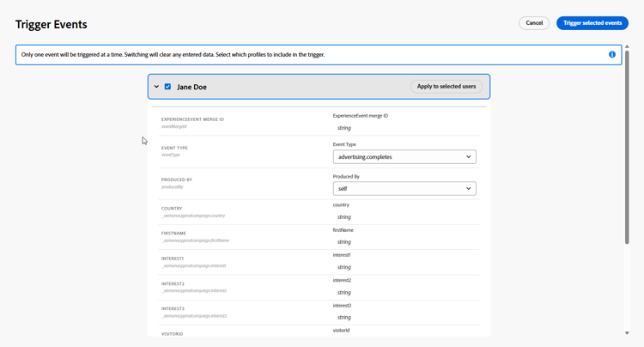This screenshot has width=644, height=347.
Task: Click the vertical scrollbar thumb
Action: coord(627,147)
